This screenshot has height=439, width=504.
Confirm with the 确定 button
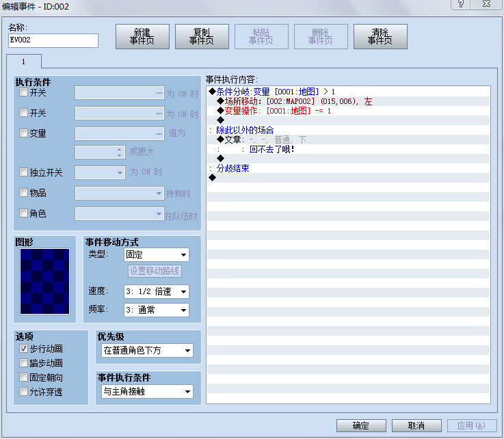pos(361,425)
